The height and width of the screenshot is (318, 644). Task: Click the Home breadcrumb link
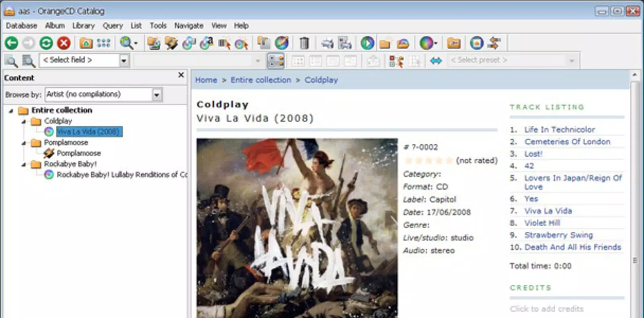pos(206,80)
